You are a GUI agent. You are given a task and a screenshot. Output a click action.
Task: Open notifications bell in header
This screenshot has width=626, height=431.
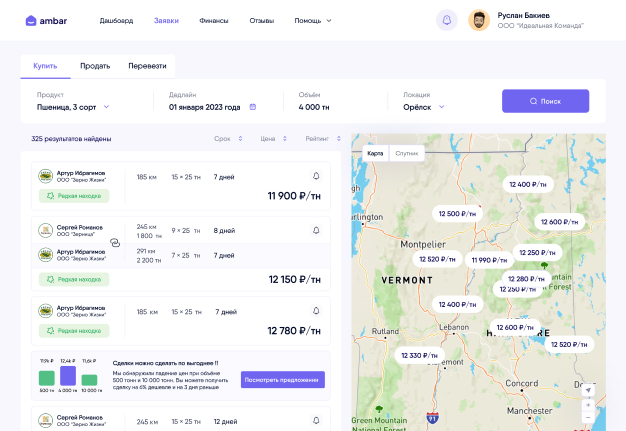446,20
